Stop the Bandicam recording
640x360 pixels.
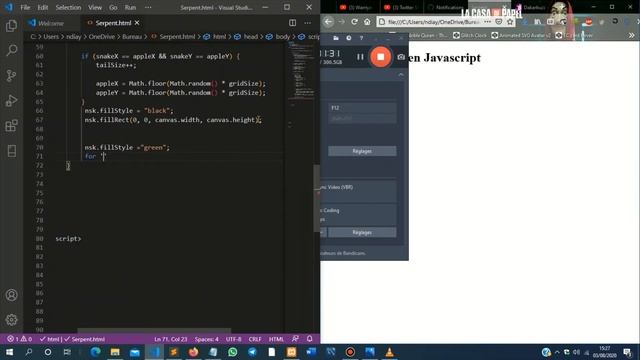tap(380, 57)
